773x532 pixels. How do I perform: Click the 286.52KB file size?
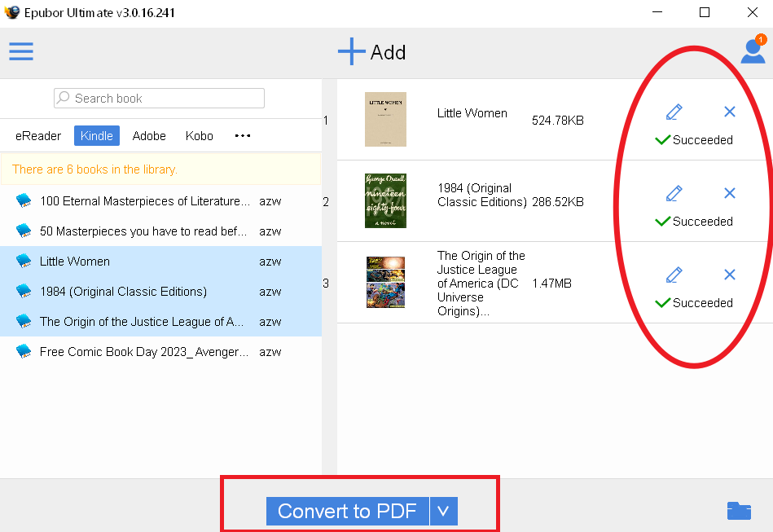(558, 202)
